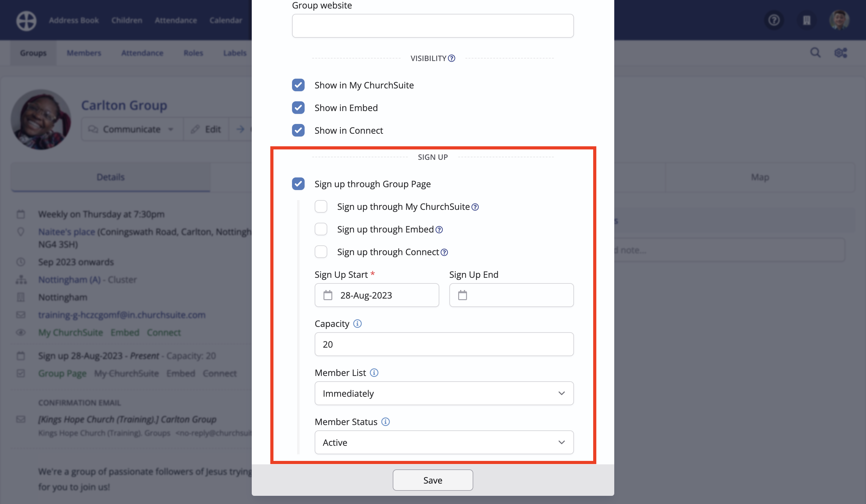Click the Member Status info icon

pos(385,422)
